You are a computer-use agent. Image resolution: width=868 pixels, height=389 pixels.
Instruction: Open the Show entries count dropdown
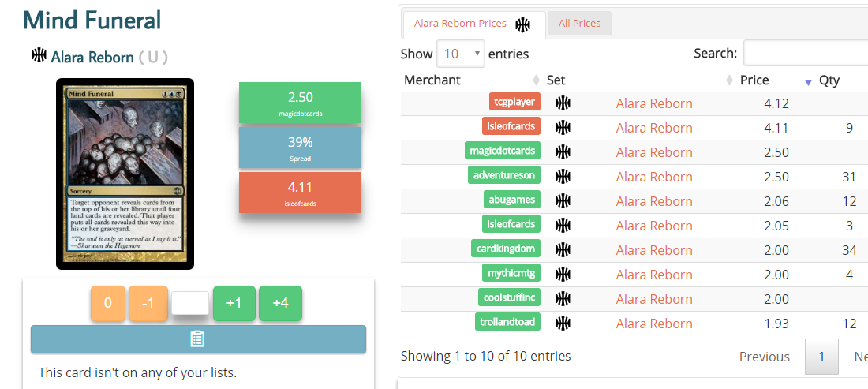(462, 54)
